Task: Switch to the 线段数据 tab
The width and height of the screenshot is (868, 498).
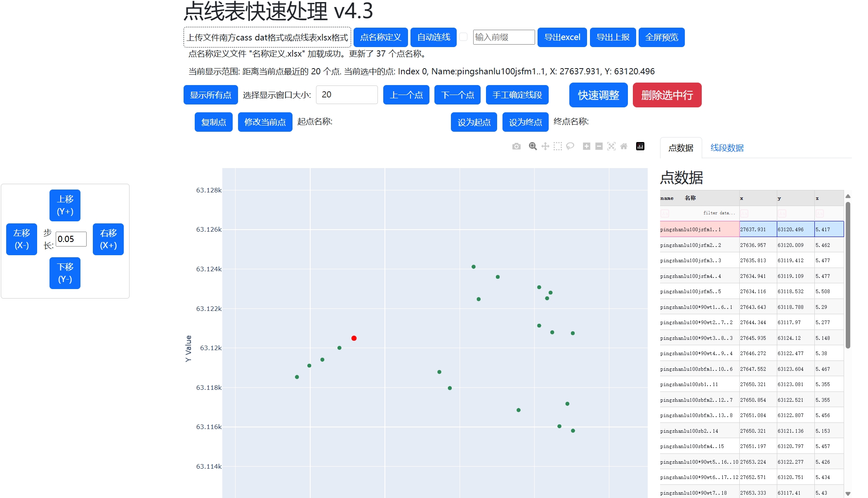Action: [x=726, y=148]
